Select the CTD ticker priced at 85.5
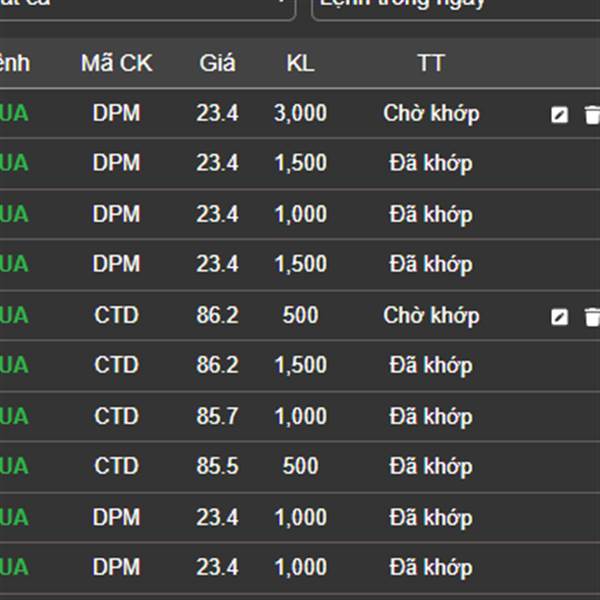The height and width of the screenshot is (600, 600). click(x=116, y=466)
